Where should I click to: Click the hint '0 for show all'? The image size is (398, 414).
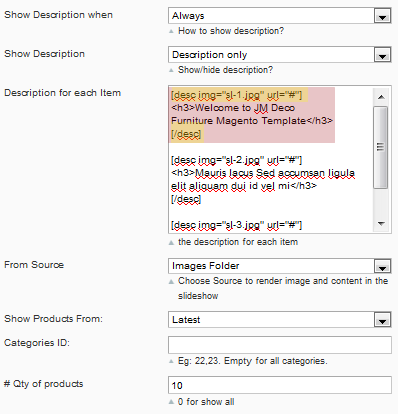(x=206, y=402)
